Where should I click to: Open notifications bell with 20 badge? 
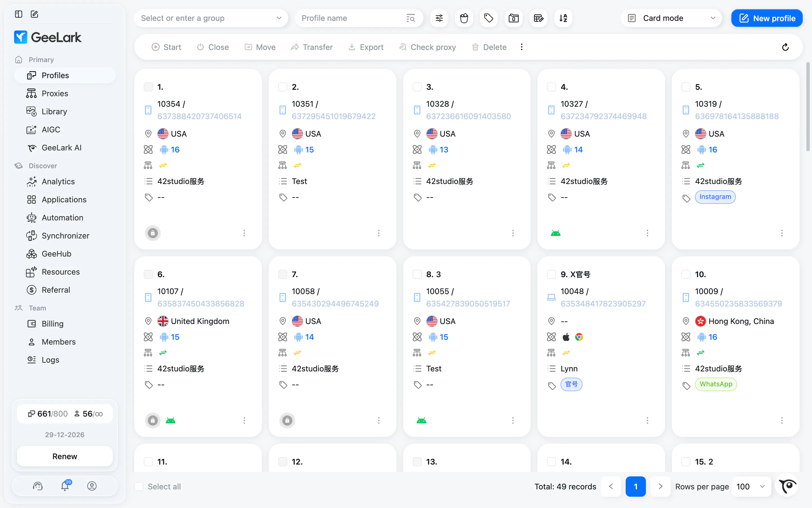click(x=65, y=486)
